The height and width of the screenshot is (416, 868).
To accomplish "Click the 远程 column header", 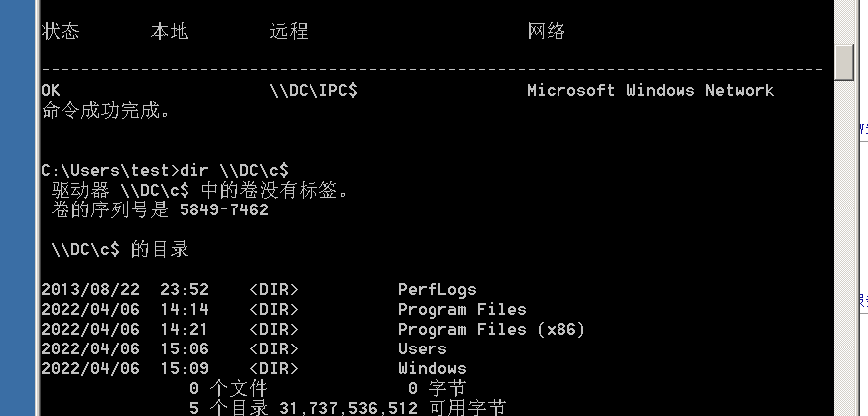I will click(289, 32).
